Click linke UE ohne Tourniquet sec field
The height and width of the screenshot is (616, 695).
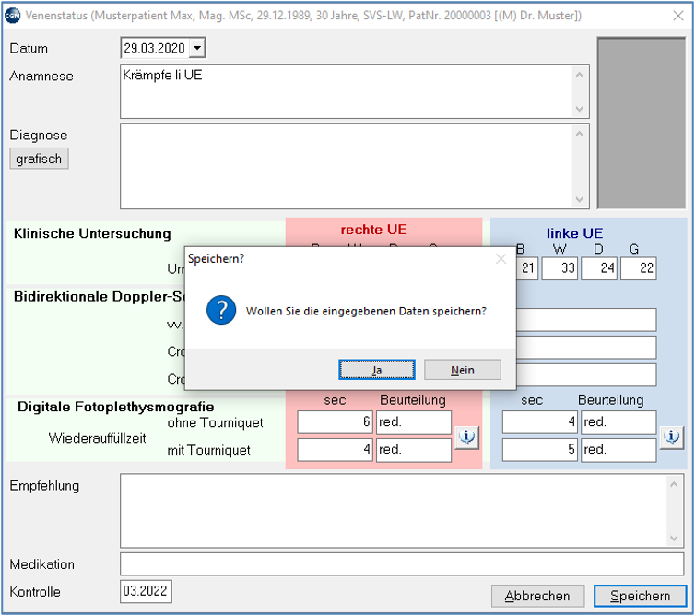click(539, 422)
